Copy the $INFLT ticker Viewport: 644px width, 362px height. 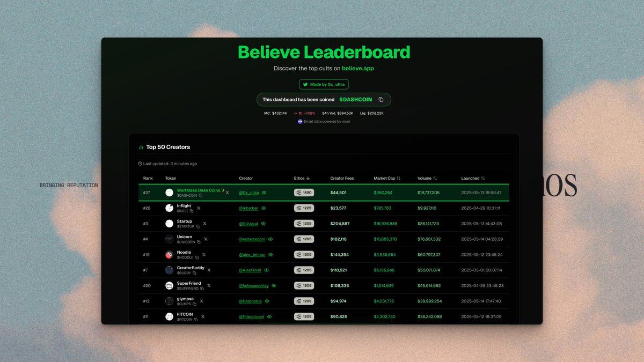(192, 211)
